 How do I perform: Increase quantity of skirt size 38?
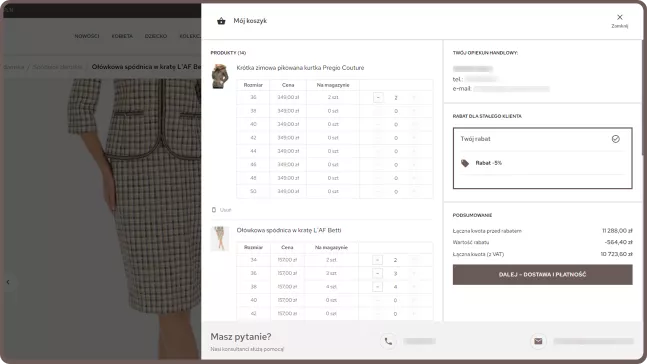click(x=414, y=287)
